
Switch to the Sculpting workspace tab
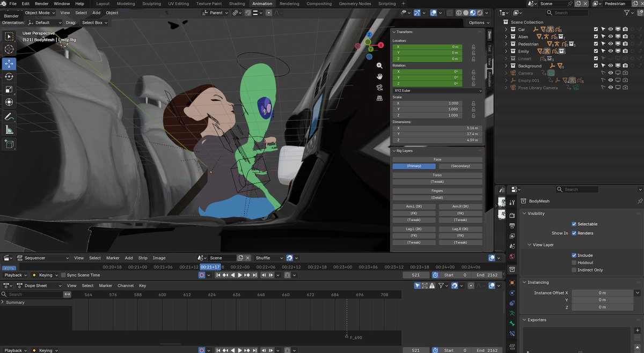[151, 4]
